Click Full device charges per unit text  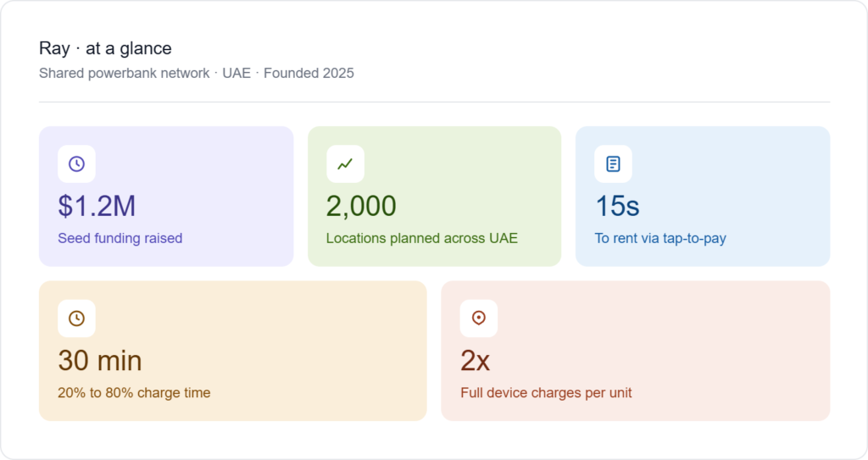point(546,393)
